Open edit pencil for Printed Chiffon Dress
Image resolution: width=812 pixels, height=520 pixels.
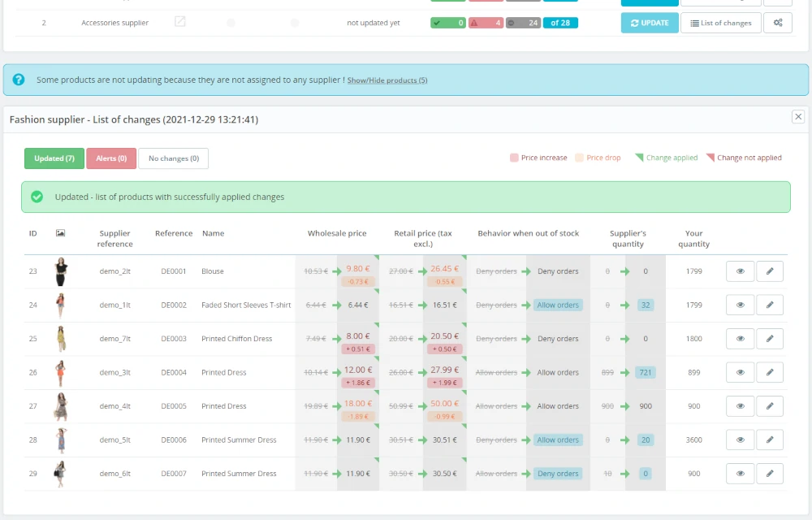[x=770, y=339]
